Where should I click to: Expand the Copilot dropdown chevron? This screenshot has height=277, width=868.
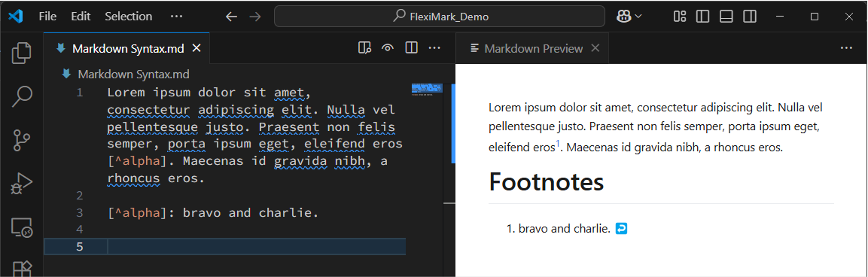638,17
